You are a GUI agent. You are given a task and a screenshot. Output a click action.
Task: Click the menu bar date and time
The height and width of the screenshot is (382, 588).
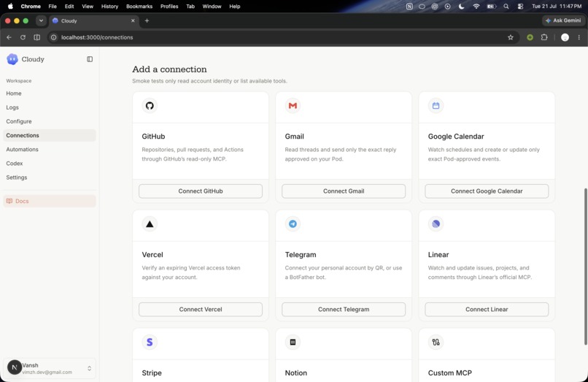557,7
